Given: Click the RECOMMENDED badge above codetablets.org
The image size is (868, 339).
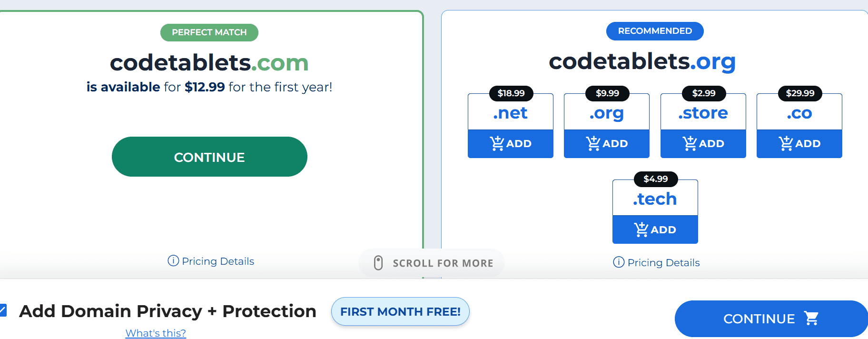Looking at the screenshot, I should (x=654, y=31).
